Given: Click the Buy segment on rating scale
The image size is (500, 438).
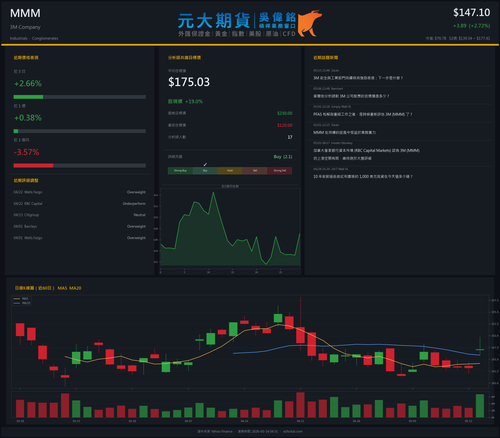Looking at the screenshot, I should pos(205,171).
